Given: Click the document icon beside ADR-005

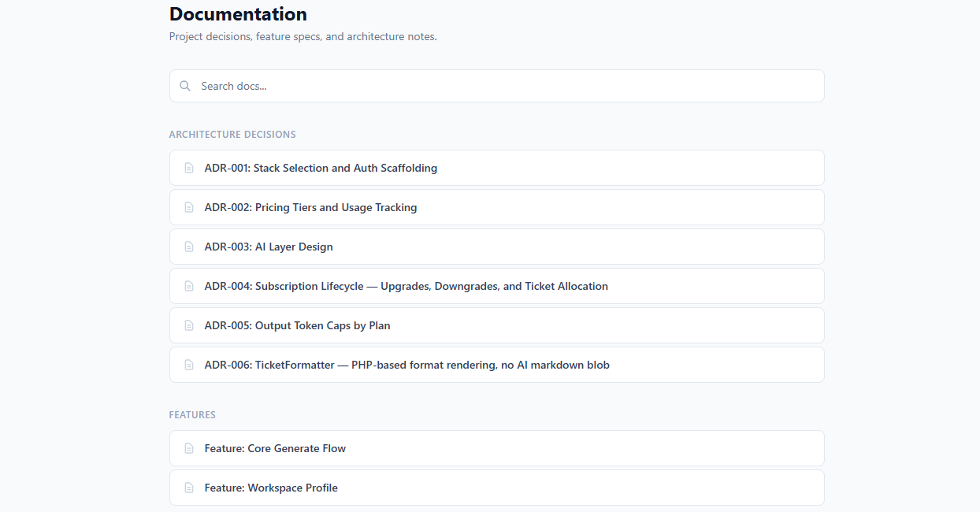Looking at the screenshot, I should (x=188, y=325).
